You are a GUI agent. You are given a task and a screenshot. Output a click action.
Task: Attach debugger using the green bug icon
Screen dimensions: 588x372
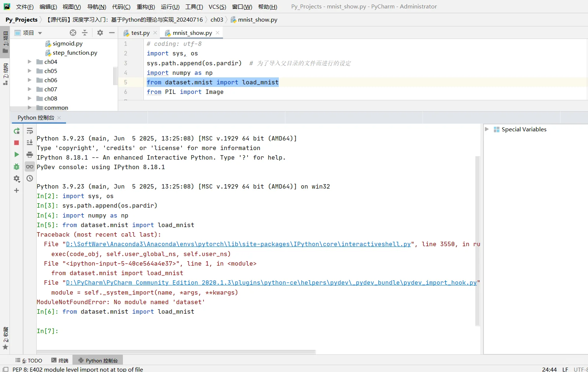click(17, 167)
